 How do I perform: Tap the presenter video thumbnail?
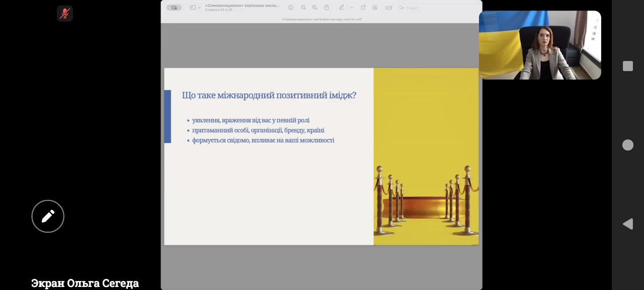(540, 45)
